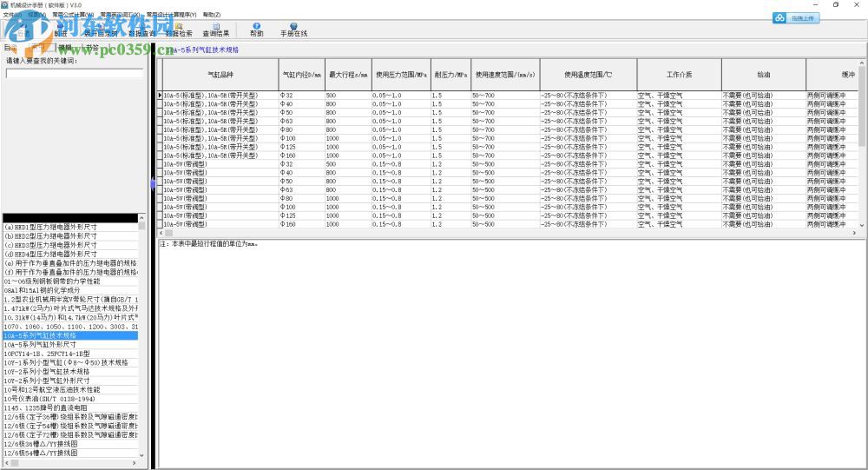Switch to the 书签 tab

pyautogui.click(x=91, y=48)
